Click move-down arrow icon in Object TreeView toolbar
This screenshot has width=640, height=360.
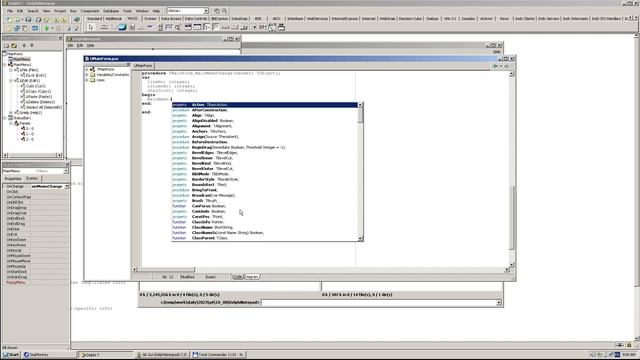tap(32, 46)
